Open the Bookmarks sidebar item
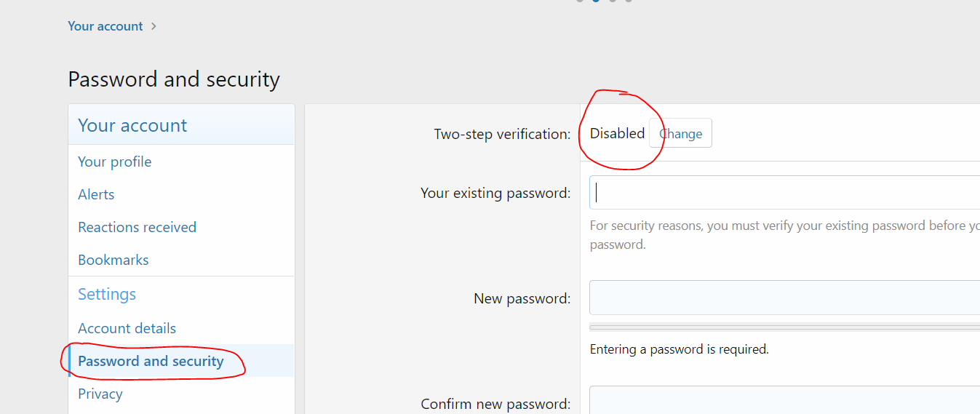Image resolution: width=980 pixels, height=414 pixels. [113, 260]
